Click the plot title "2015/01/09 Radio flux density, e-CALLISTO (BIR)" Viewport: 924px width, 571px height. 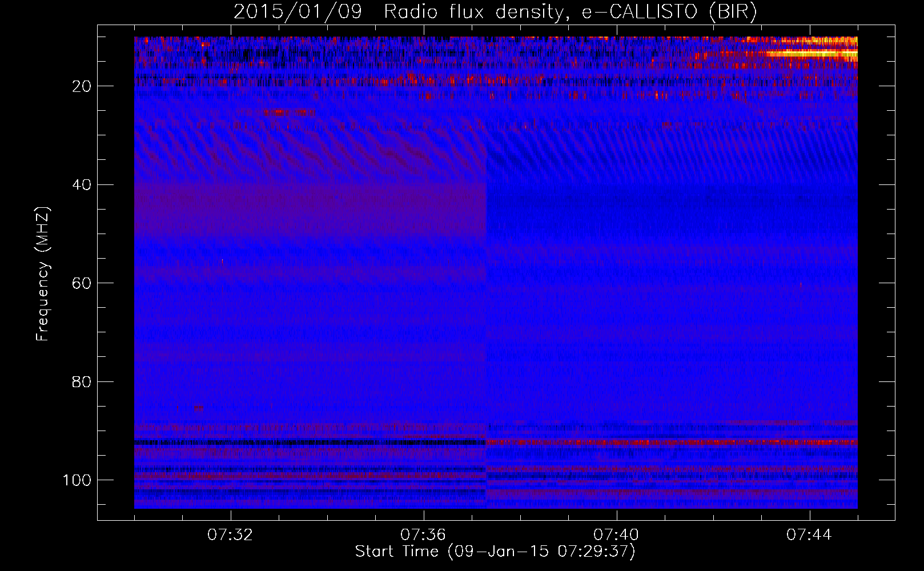495,12
